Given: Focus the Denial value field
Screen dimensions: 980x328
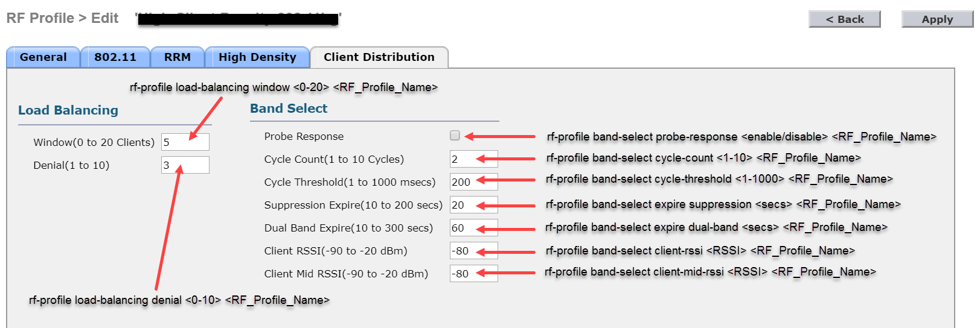Looking at the screenshot, I should (x=185, y=165).
